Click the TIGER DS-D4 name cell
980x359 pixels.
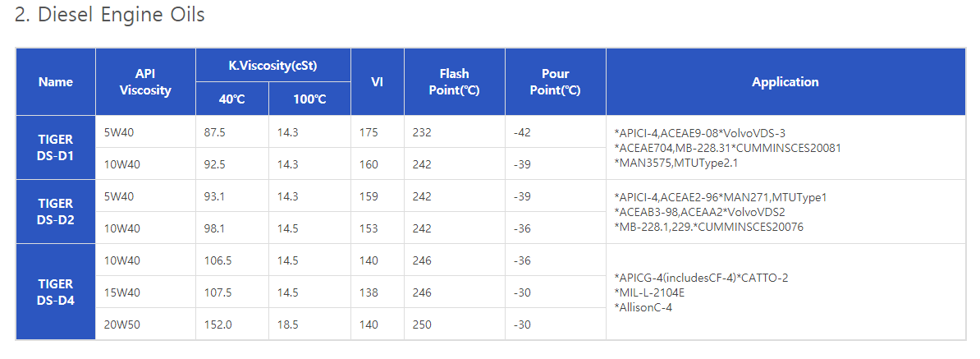click(56, 292)
